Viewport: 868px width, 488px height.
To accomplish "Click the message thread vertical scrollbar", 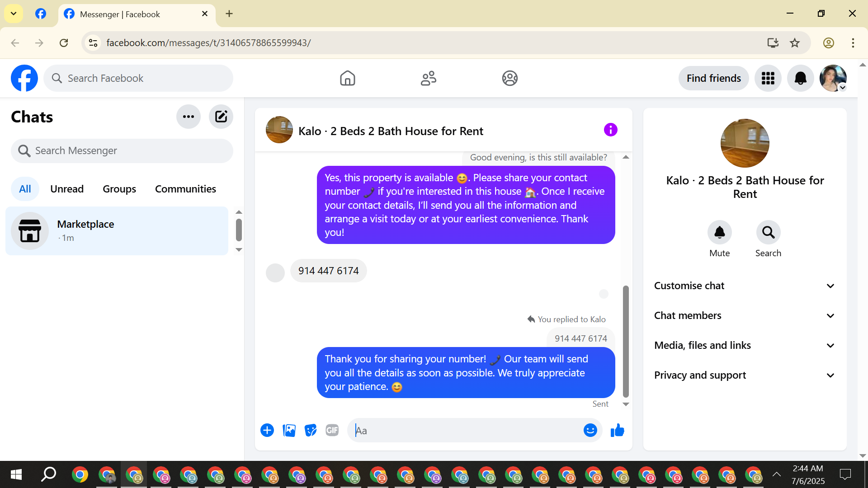I will pos(626,341).
